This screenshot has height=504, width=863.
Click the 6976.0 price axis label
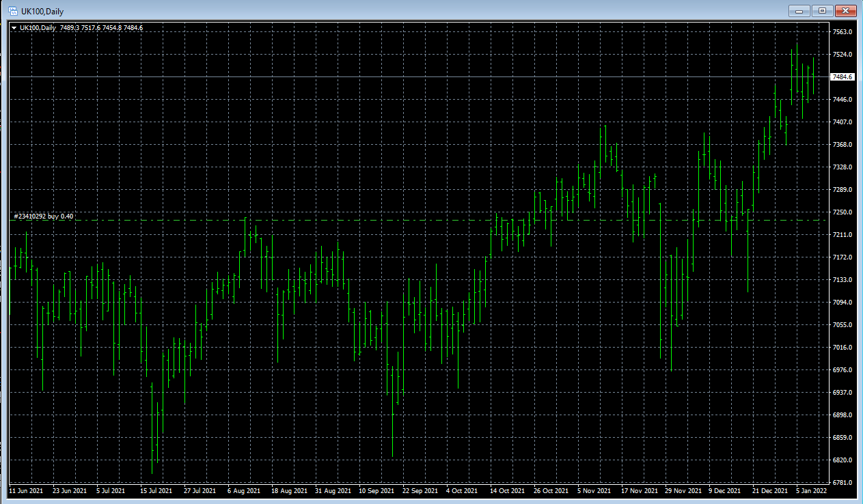[x=843, y=370]
